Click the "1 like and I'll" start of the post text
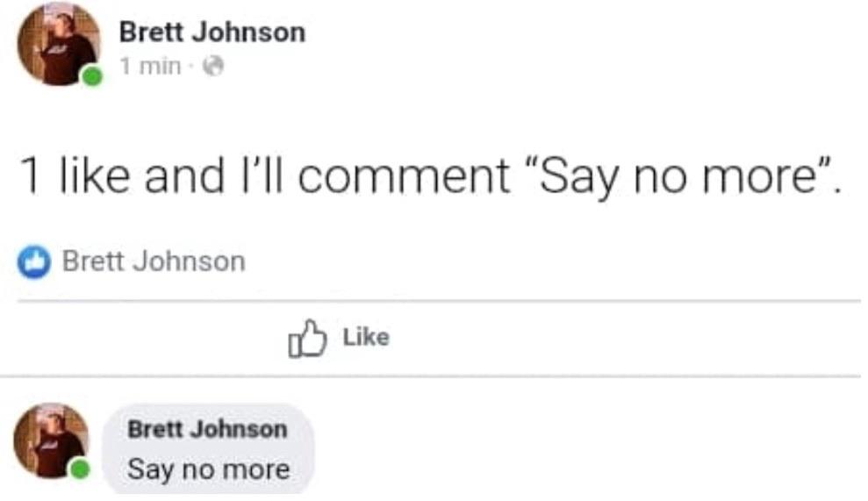 tap(123, 178)
